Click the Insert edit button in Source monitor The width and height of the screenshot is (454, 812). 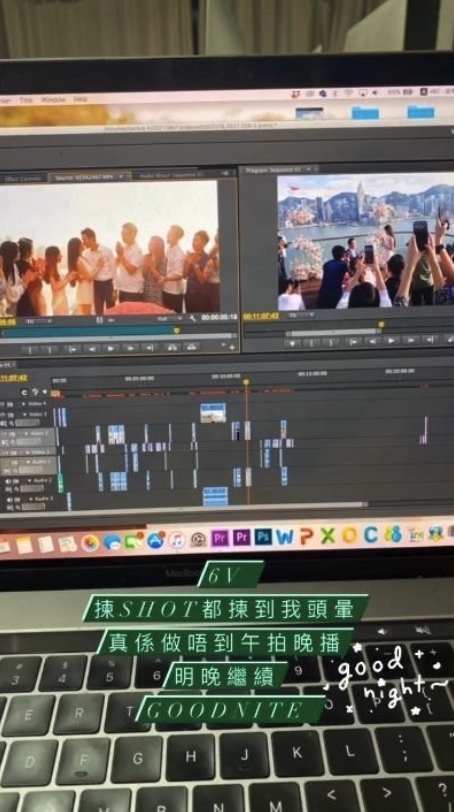point(171,347)
